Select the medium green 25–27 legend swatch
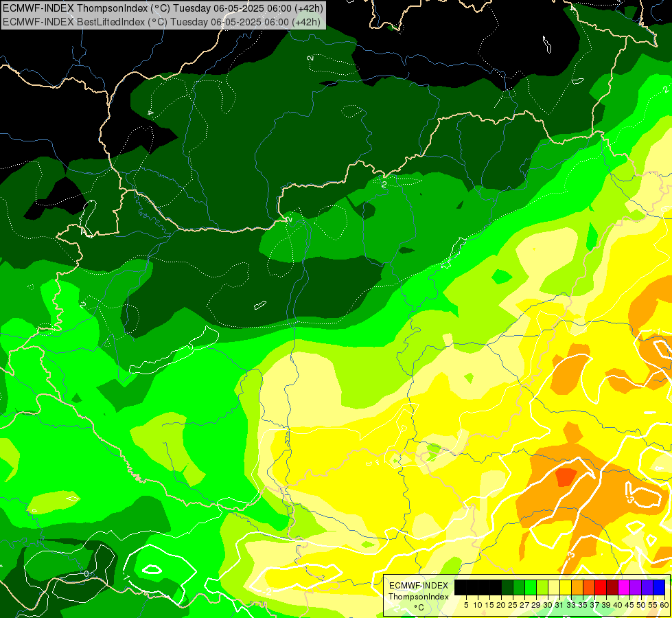 [x=519, y=588]
